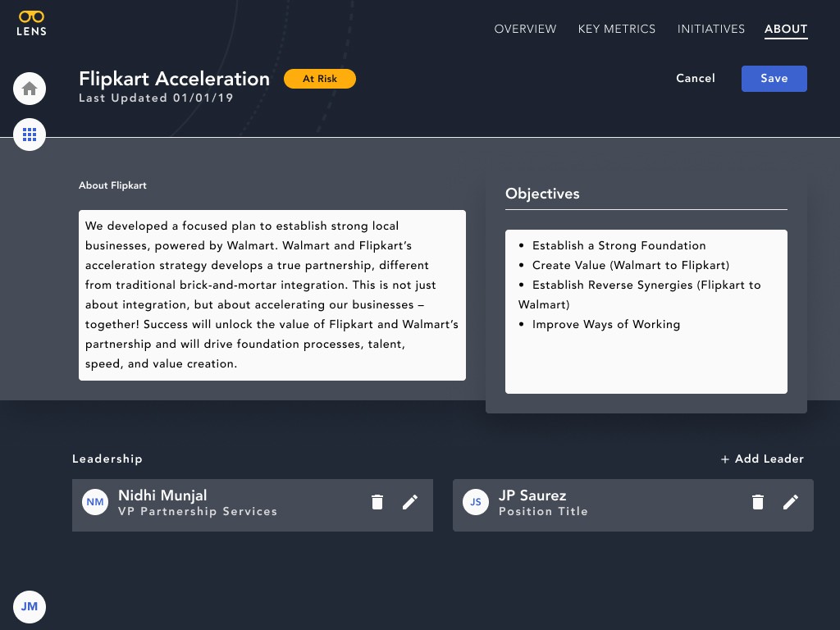Click the At Risk status badge
840x630 pixels.
(x=320, y=79)
